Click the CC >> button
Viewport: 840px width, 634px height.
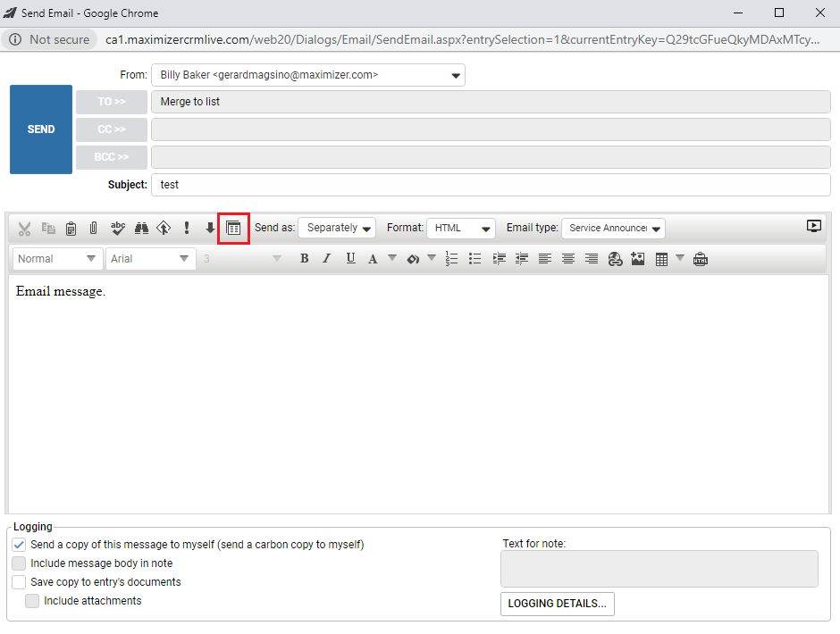112,129
